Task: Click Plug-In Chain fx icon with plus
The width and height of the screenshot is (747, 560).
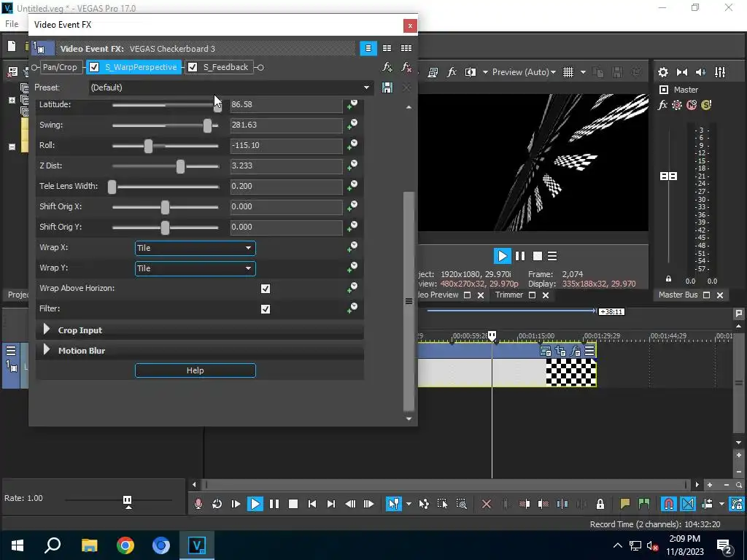Action: [x=387, y=67]
